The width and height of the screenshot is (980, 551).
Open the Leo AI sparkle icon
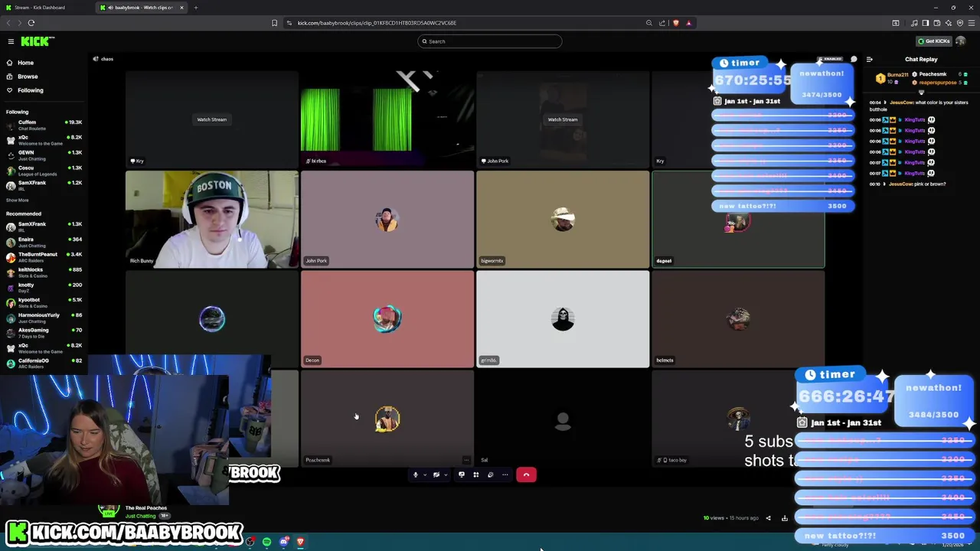pyautogui.click(x=949, y=23)
